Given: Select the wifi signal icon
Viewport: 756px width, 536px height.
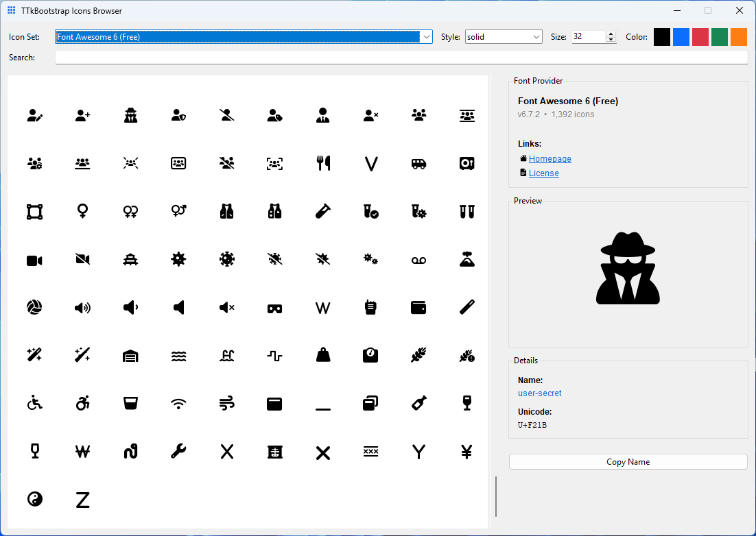Looking at the screenshot, I should pyautogui.click(x=178, y=403).
